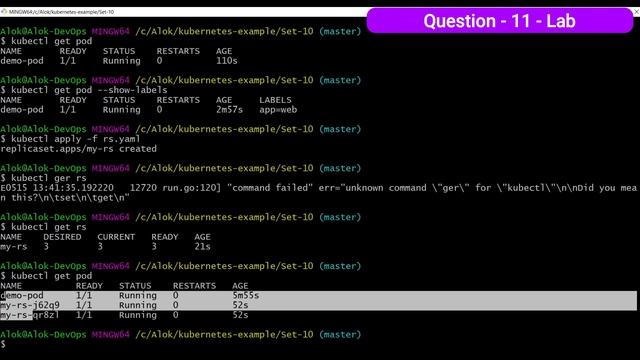Click the 21s age of my-rs

point(202,247)
